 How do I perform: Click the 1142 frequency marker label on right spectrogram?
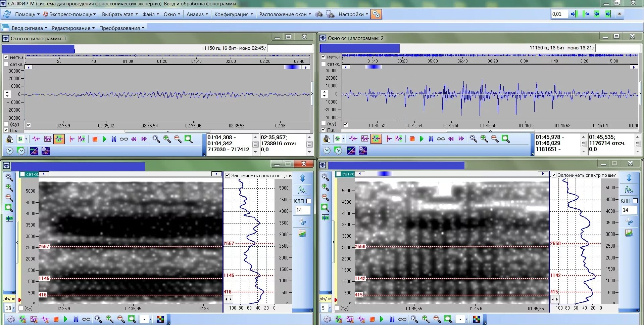click(x=360, y=278)
